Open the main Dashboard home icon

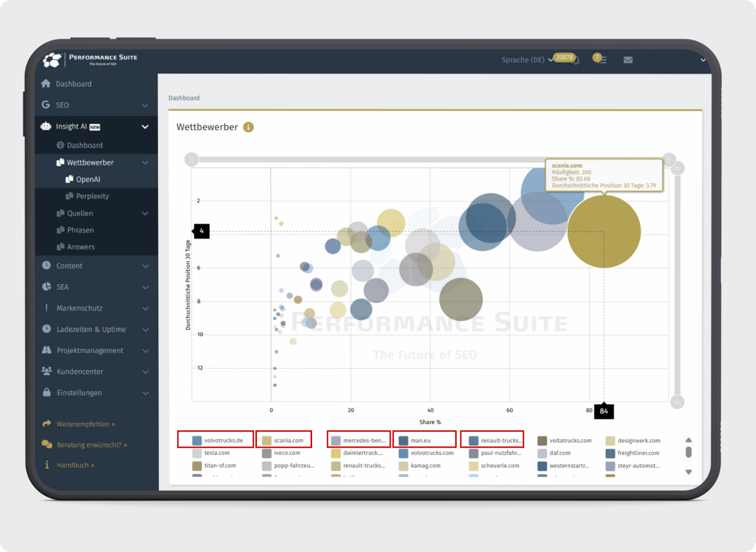click(46, 83)
